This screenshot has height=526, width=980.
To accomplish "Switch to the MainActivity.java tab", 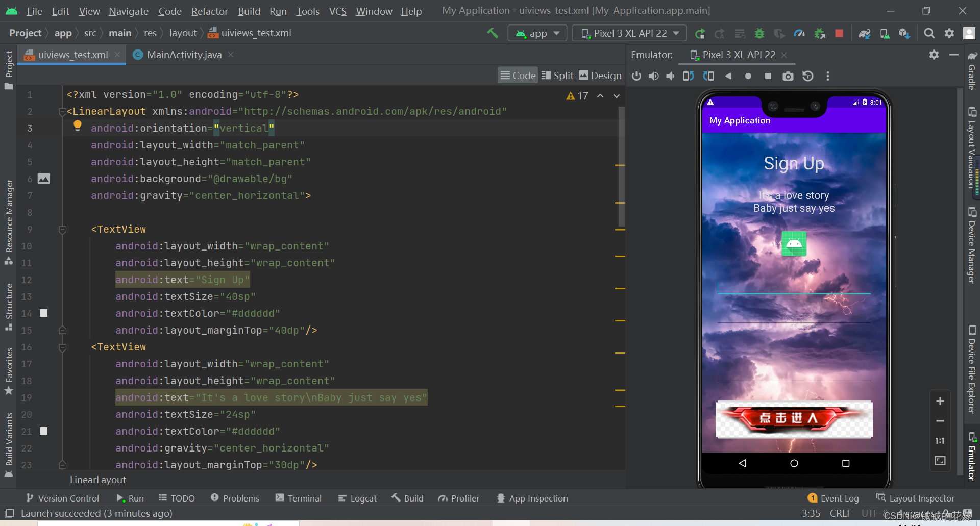I will pos(183,55).
